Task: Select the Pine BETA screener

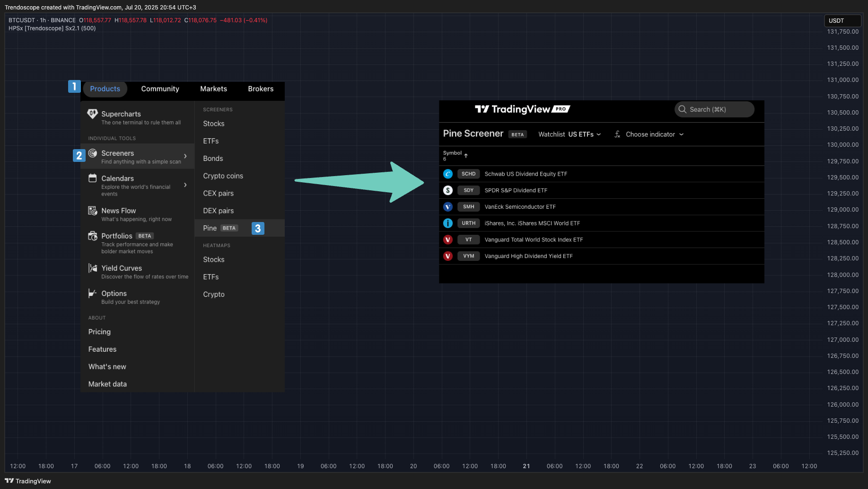Action: [239, 228]
